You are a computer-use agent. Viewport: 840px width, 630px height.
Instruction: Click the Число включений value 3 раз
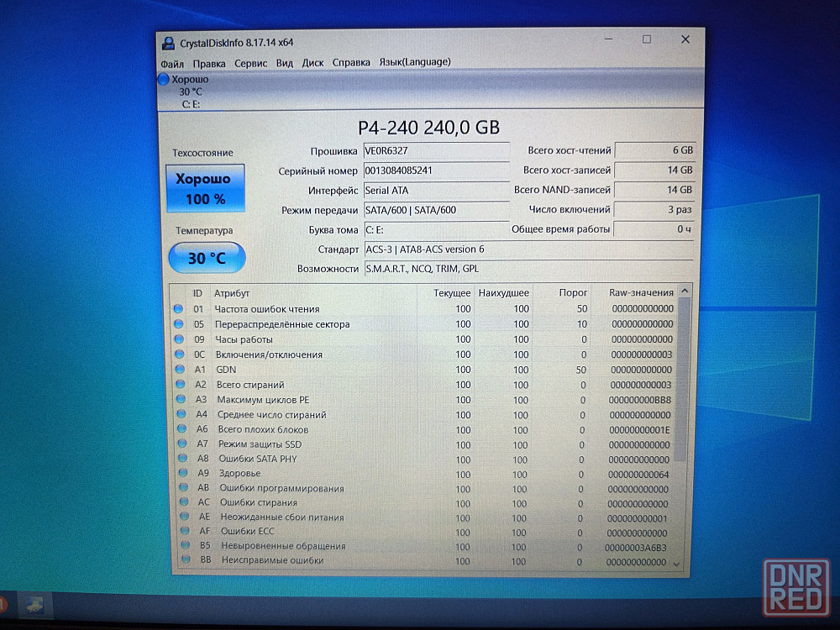click(x=654, y=209)
